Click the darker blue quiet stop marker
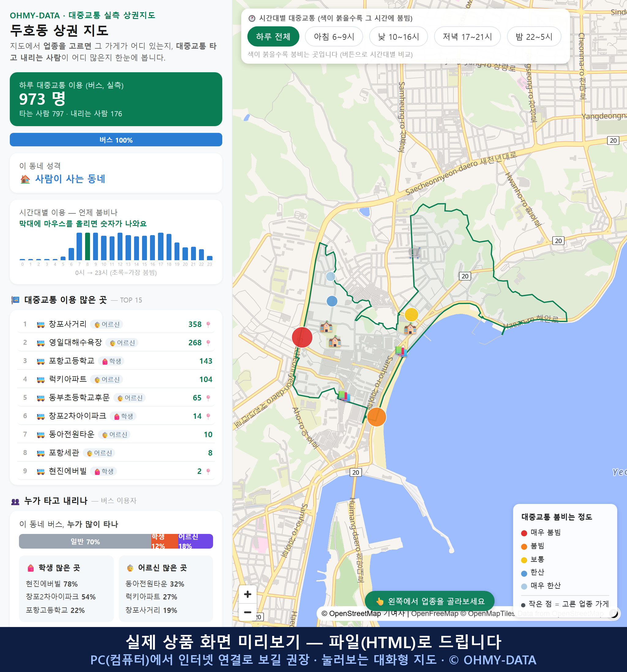This screenshot has width=627, height=672. 332,301
